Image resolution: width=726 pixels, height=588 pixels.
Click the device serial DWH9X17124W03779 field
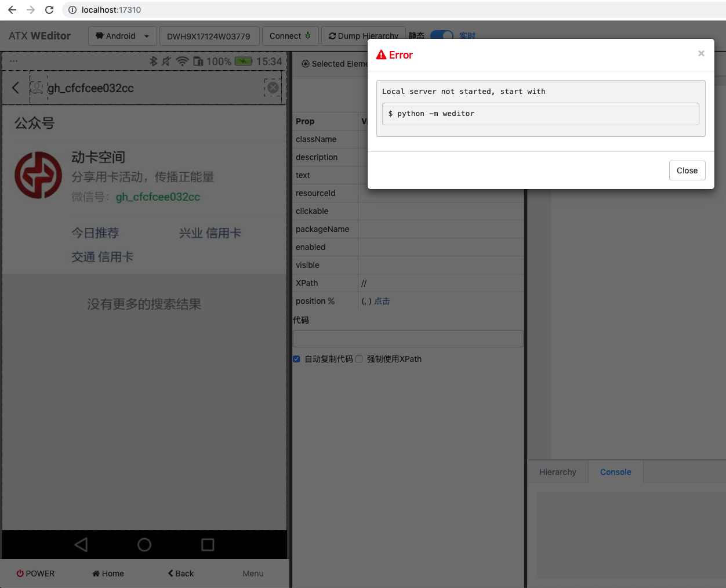[209, 36]
